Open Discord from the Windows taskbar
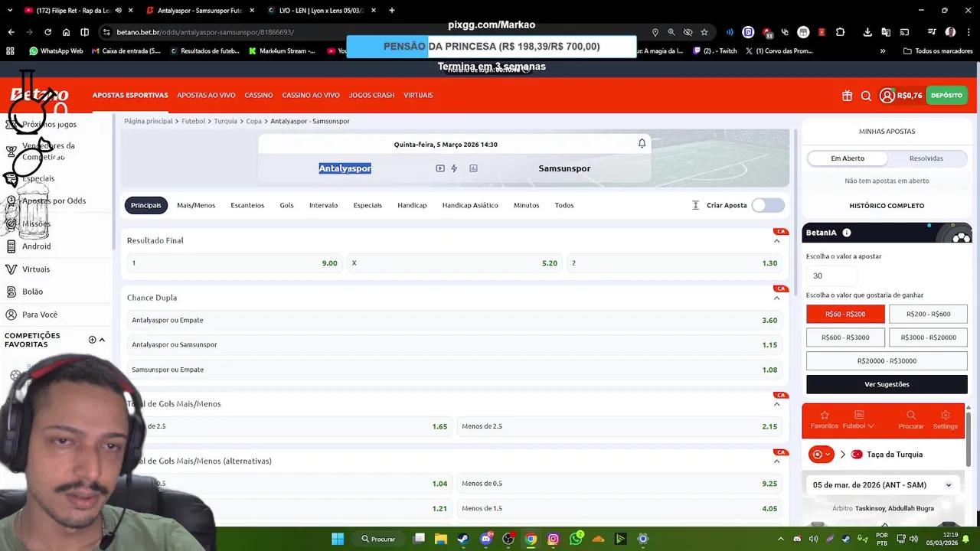Image resolution: width=980 pixels, height=551 pixels. point(485,539)
